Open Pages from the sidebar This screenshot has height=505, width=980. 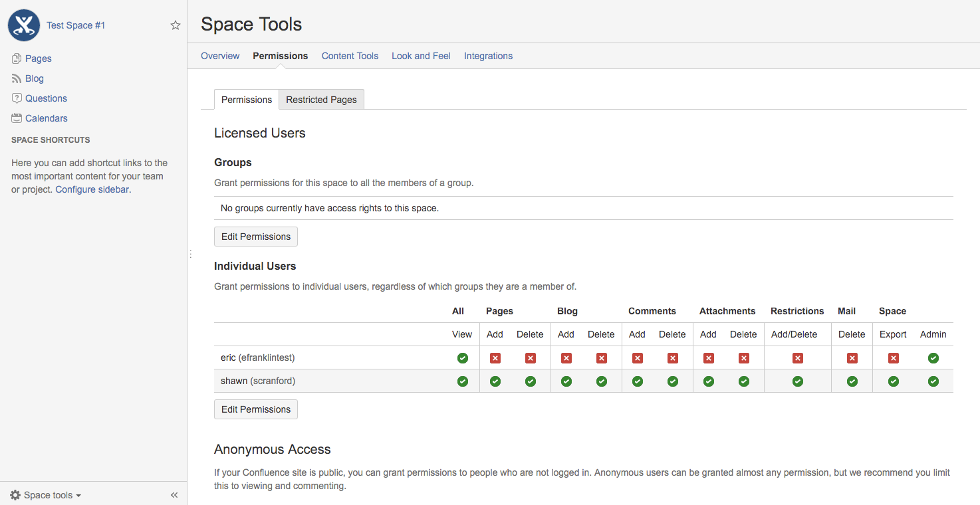click(x=38, y=58)
